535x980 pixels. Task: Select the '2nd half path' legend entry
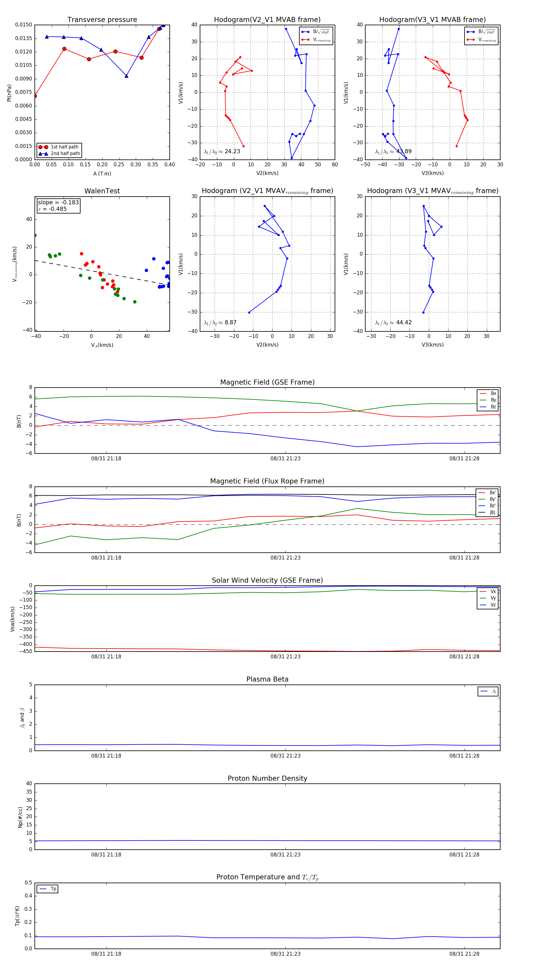click(x=59, y=154)
